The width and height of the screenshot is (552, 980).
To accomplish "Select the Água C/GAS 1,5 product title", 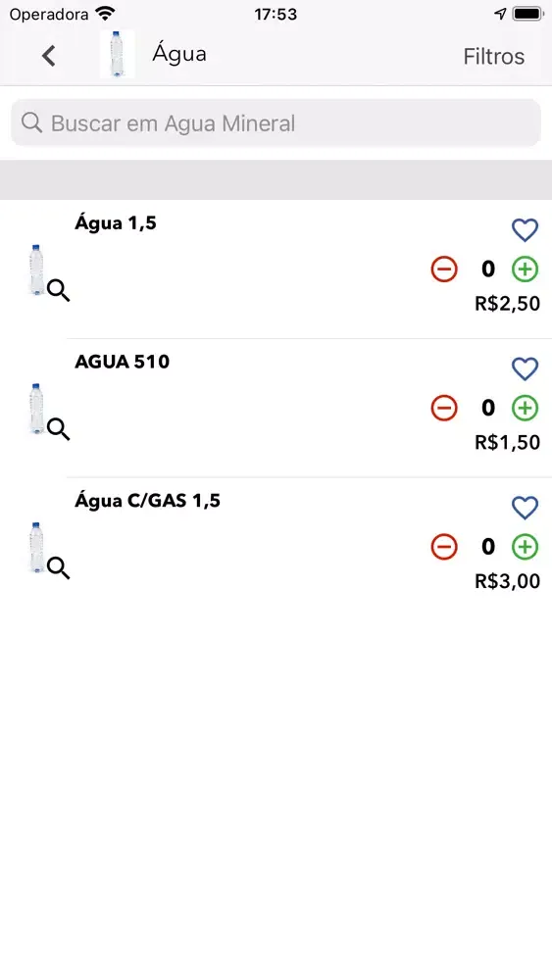I will 147,501.
